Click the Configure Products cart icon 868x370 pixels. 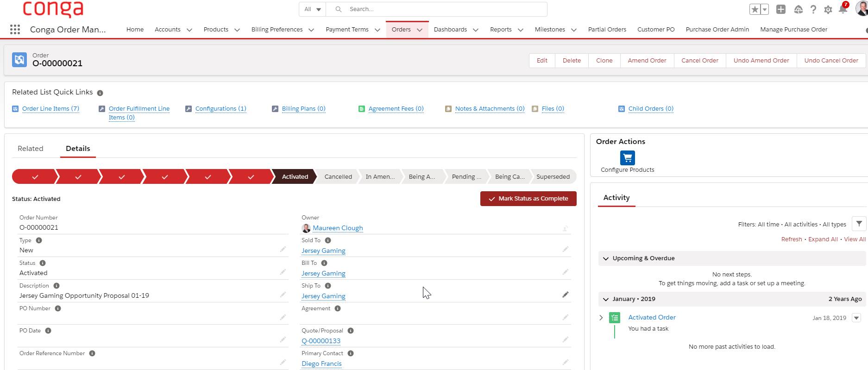tap(627, 158)
